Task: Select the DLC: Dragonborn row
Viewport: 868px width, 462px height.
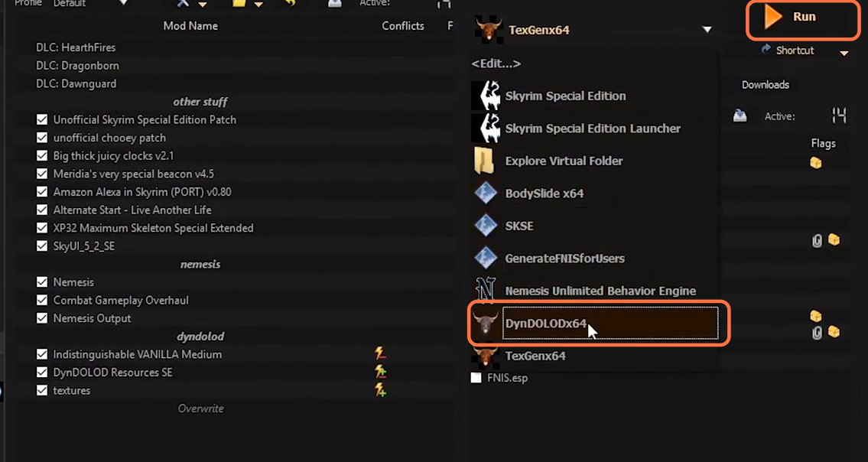Action: click(77, 65)
